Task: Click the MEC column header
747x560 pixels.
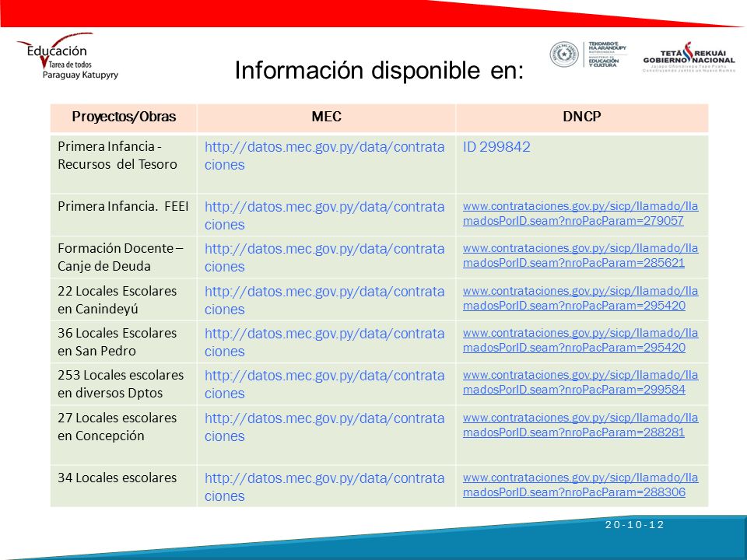Action: point(326,117)
